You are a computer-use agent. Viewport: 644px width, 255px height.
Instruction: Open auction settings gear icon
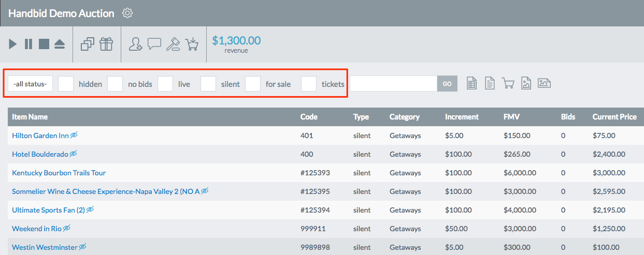127,13
